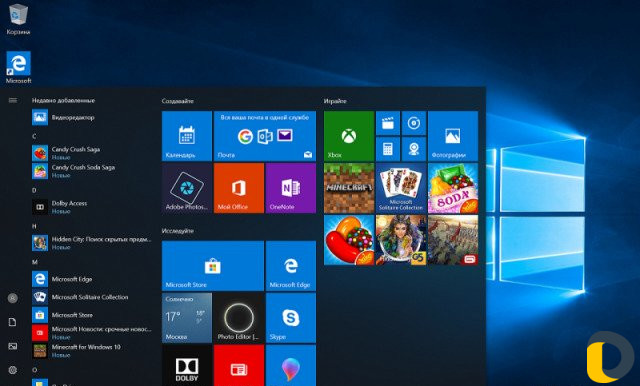Screen dimensions: 640x386
Task: Open the Календарь calendar tile
Action: pyautogui.click(x=187, y=136)
